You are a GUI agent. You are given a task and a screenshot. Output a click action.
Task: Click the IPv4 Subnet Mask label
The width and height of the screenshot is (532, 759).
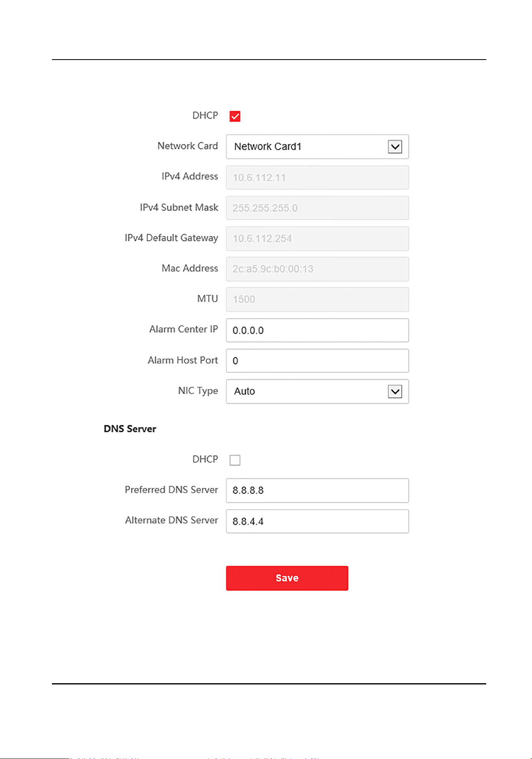pos(179,207)
